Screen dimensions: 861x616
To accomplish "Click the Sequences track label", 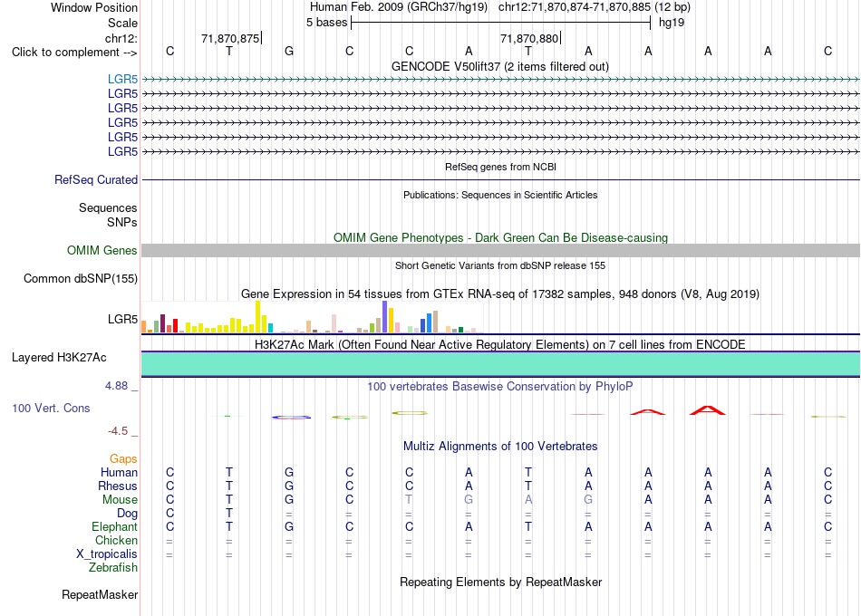I will (108, 207).
